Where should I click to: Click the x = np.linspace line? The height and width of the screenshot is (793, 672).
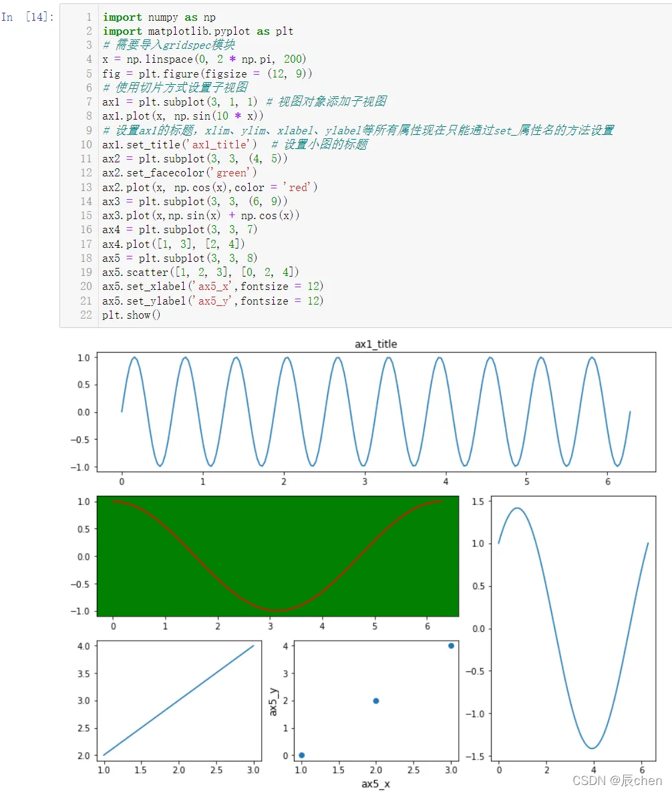click(204, 59)
